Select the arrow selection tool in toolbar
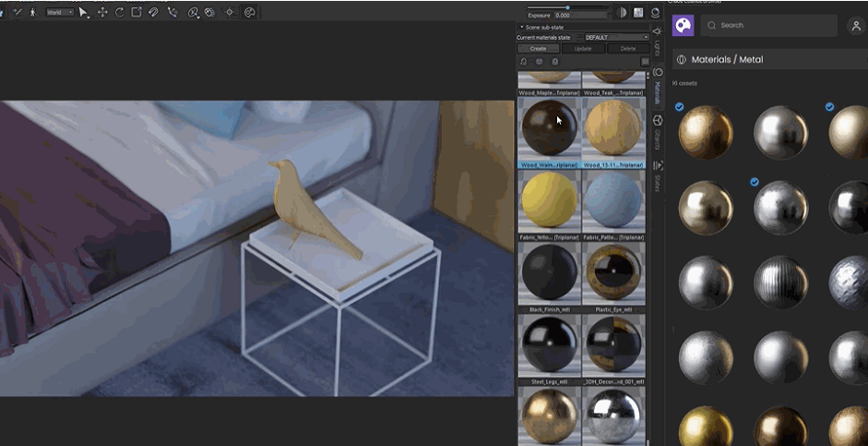 83,12
